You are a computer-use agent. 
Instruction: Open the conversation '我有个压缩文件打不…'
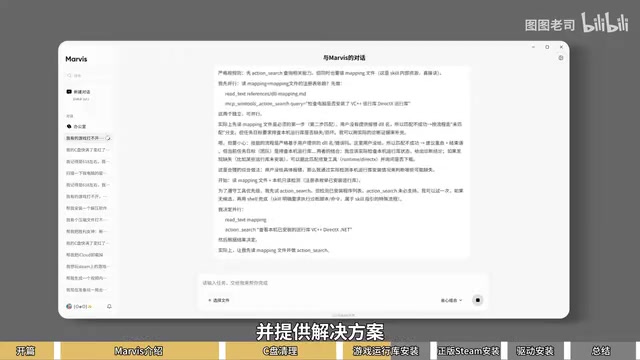click(x=88, y=220)
